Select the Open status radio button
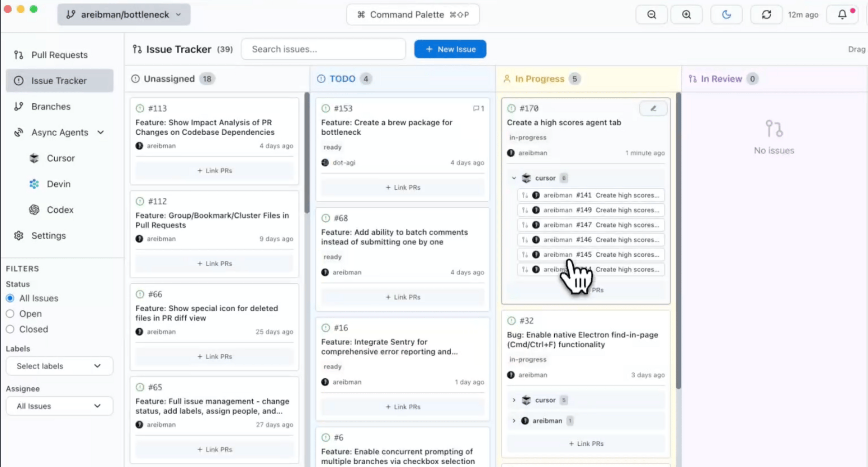 [10, 314]
